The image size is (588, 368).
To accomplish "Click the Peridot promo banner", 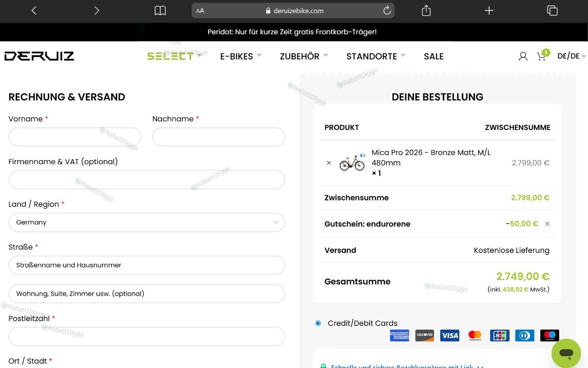I will (292, 32).
